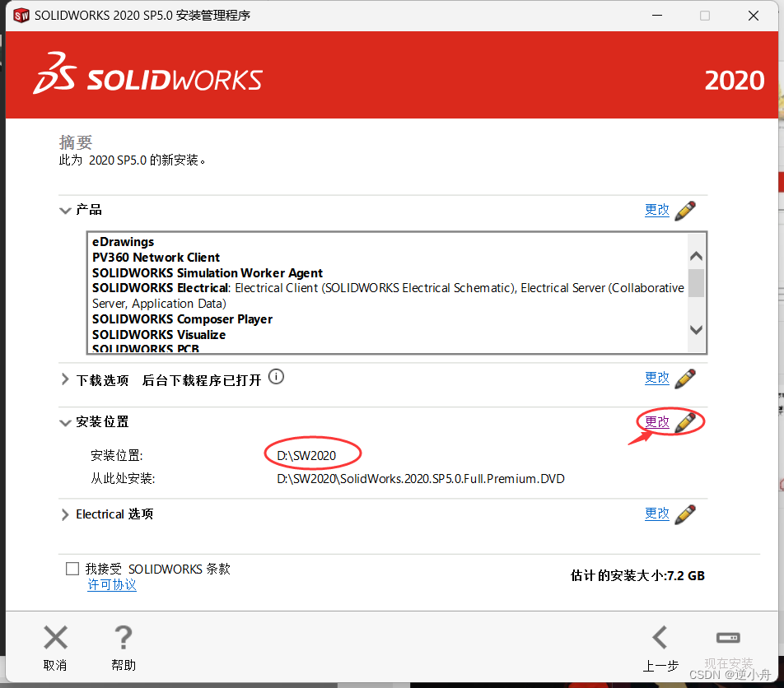Minimize the installation manager window
This screenshot has width=784, height=688.
click(657, 16)
